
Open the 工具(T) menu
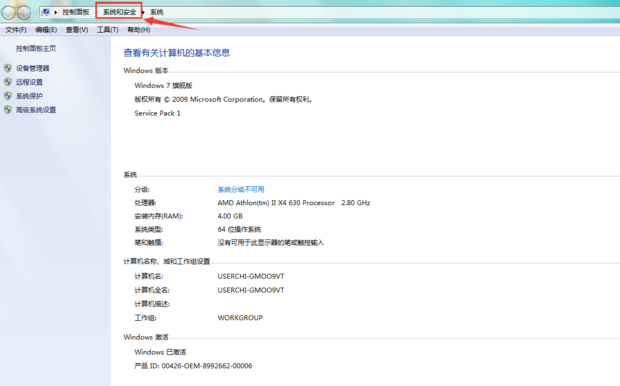coord(108,30)
